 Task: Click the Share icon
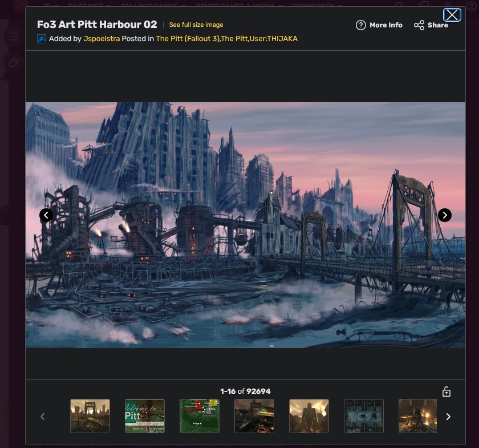click(x=419, y=25)
